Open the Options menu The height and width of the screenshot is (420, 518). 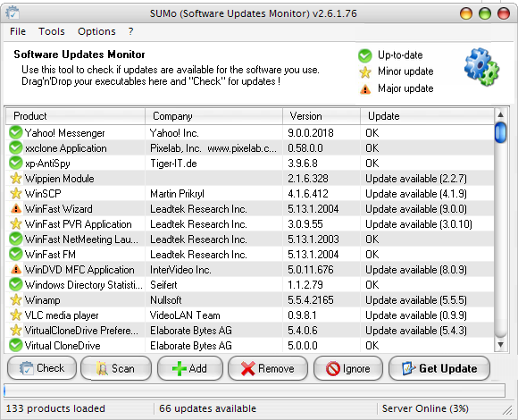coord(96,31)
